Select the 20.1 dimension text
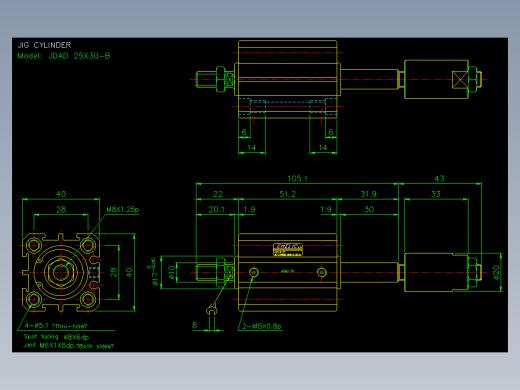Viewport: 520px width, 390px height. (x=217, y=209)
